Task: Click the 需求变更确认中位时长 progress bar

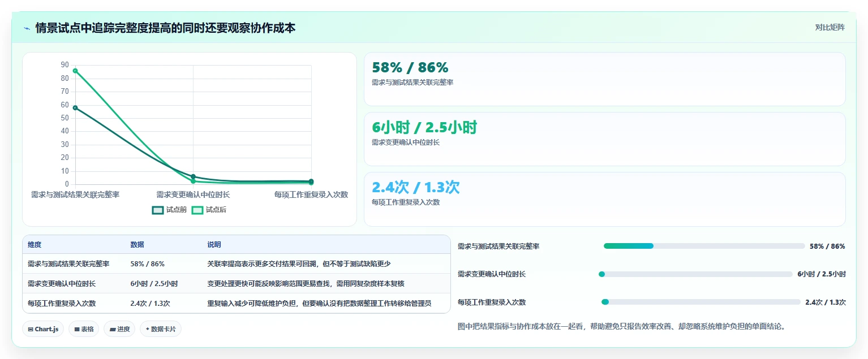Action: click(x=695, y=274)
